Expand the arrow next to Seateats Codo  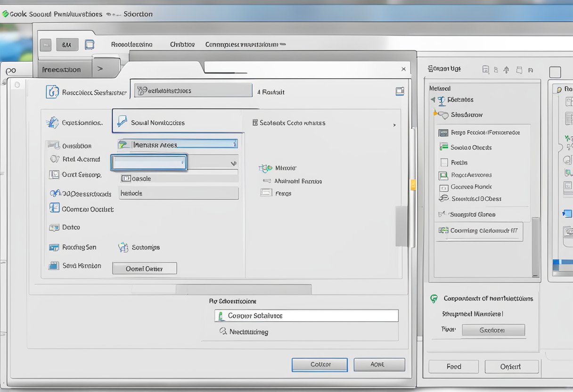[x=394, y=125]
